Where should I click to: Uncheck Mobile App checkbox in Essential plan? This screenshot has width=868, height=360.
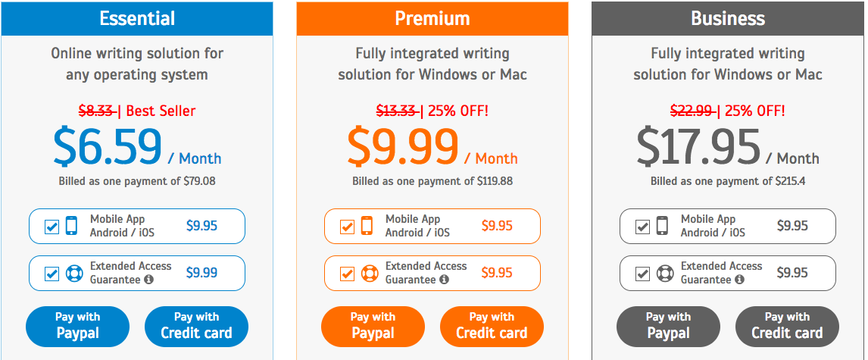(x=52, y=227)
